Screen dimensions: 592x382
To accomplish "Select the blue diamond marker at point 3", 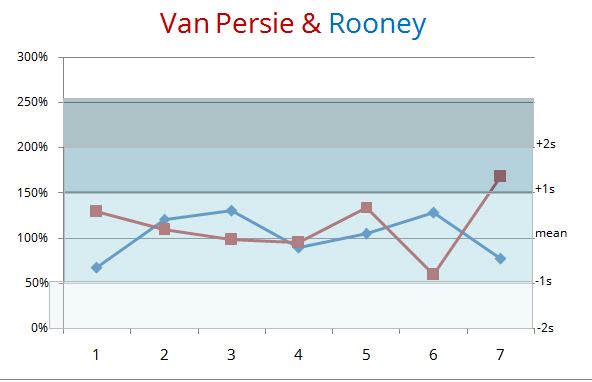I will (231, 211).
